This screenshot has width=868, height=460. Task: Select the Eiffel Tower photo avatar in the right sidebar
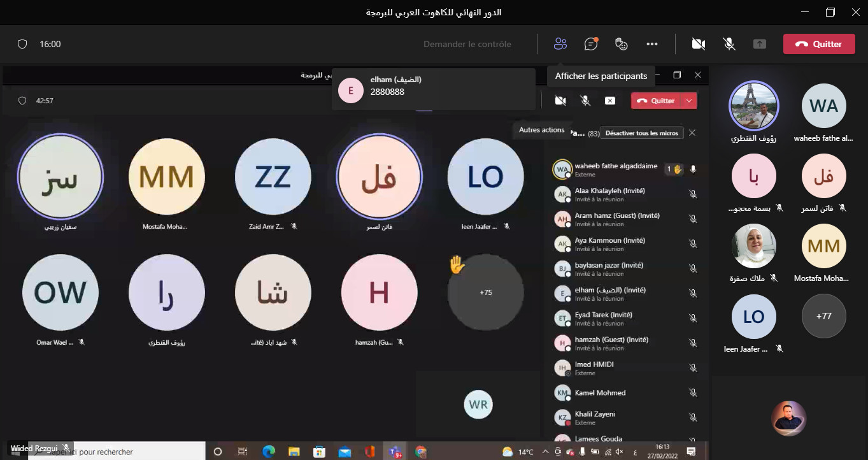click(x=753, y=106)
